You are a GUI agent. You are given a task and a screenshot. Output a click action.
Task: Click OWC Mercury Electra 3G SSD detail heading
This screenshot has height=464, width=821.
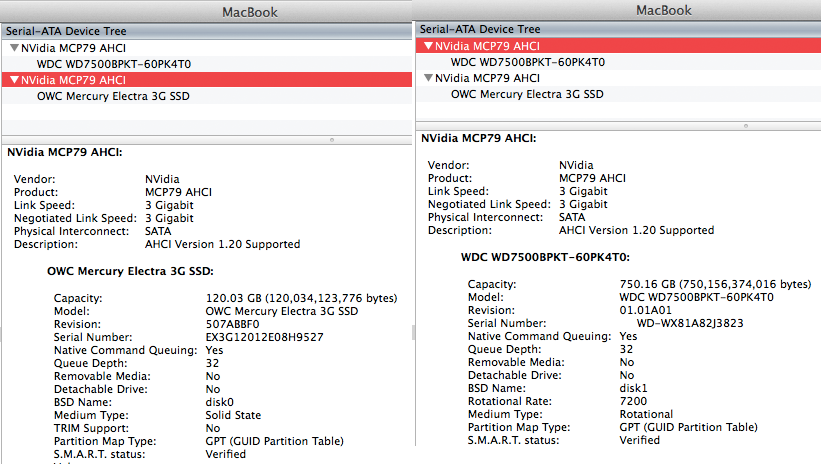click(x=130, y=271)
